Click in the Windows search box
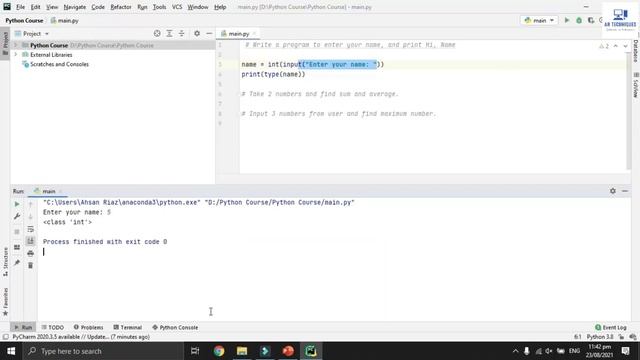This screenshot has width=640, height=360. pos(103,351)
